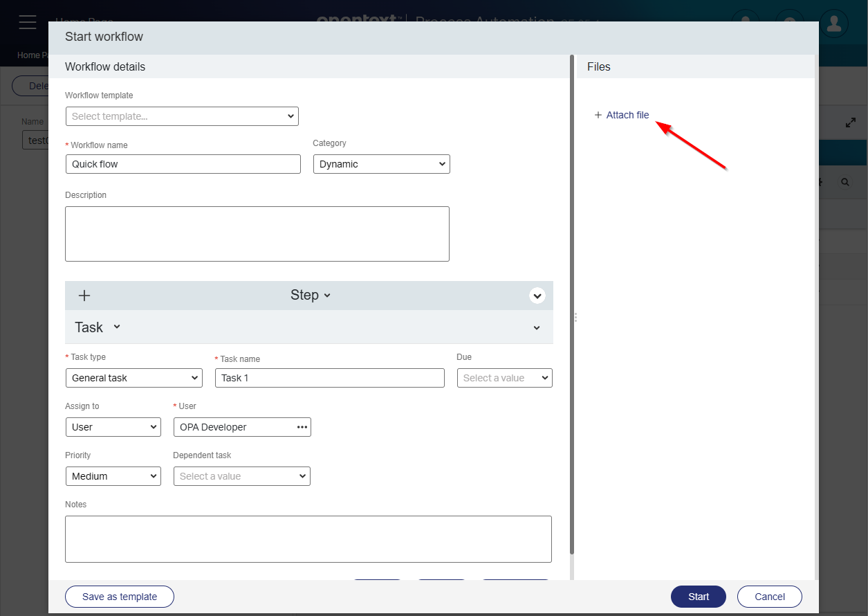This screenshot has width=868, height=616.
Task: Open the Category dropdown set to Dynamic
Action: (x=381, y=164)
